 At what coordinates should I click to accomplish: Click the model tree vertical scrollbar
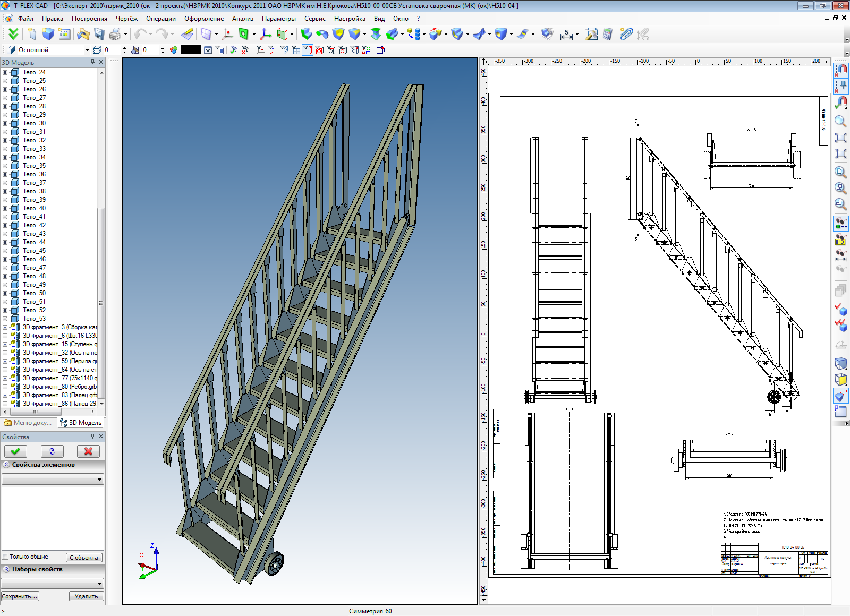click(101, 303)
